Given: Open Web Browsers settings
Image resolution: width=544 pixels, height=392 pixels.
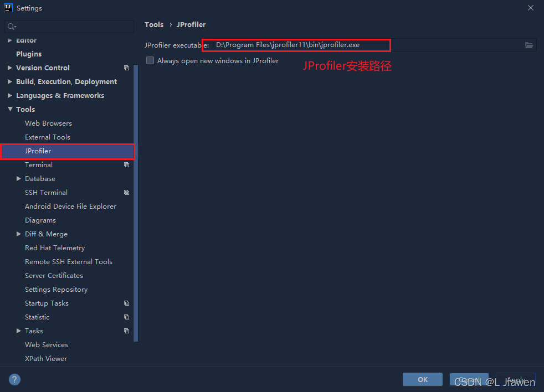Looking at the screenshot, I should (48, 123).
